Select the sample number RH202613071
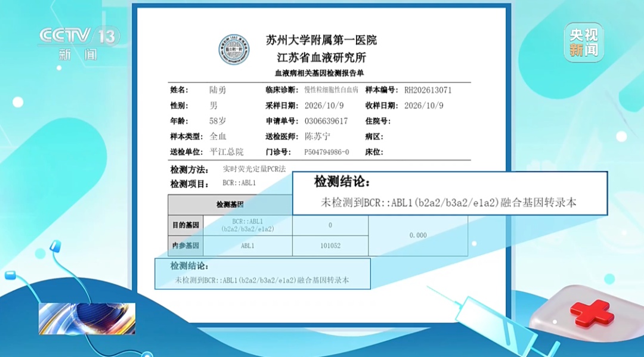 pos(428,90)
